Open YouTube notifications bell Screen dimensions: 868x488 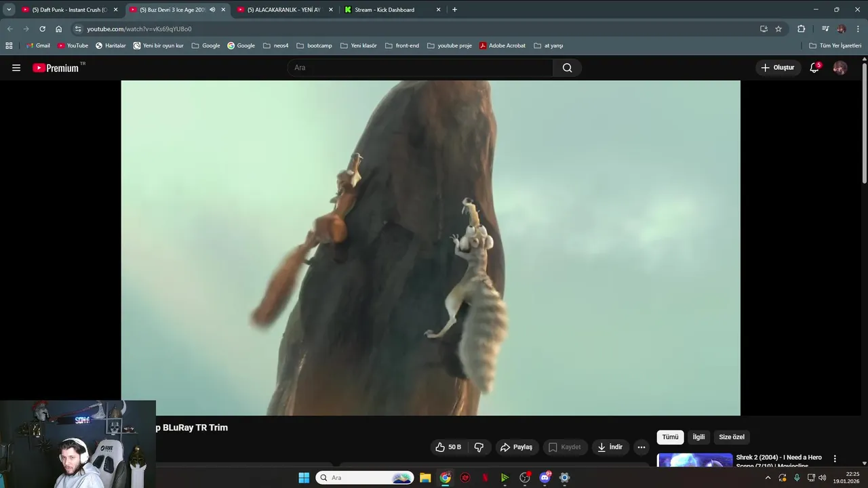[814, 68]
